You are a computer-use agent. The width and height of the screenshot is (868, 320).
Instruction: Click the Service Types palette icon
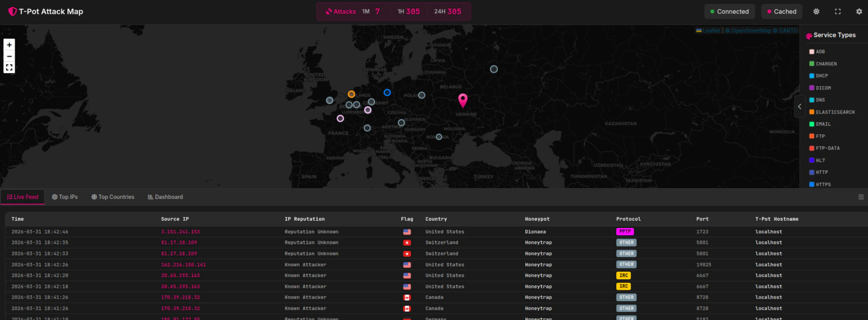click(809, 36)
